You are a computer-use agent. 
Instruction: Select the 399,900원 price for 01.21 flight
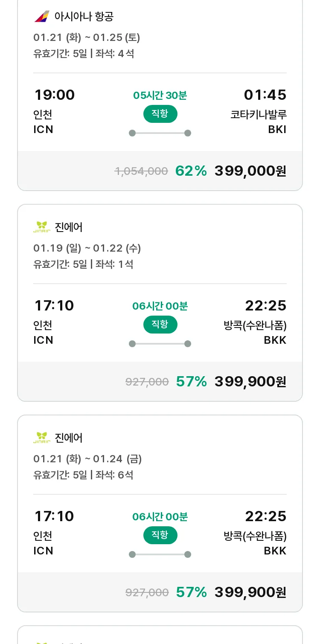point(250,592)
